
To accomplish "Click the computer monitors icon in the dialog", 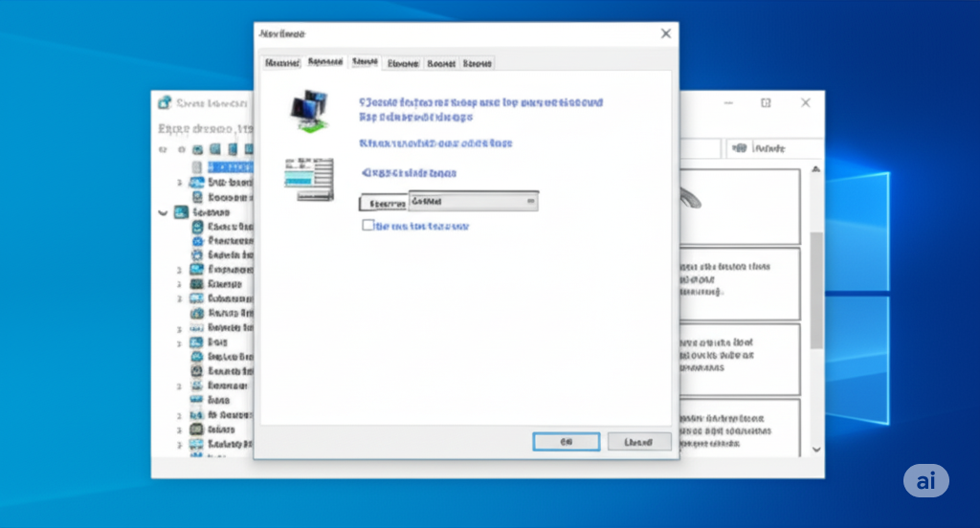I will tap(309, 111).
